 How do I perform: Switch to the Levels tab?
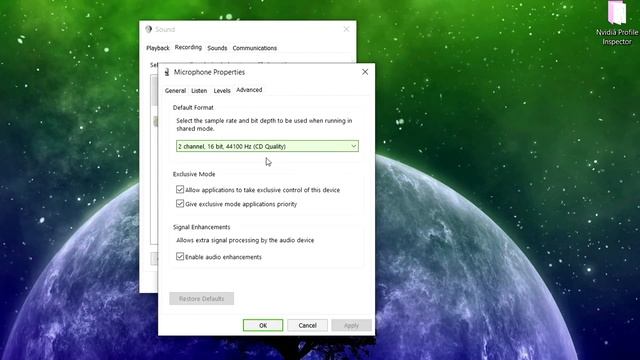click(x=222, y=91)
